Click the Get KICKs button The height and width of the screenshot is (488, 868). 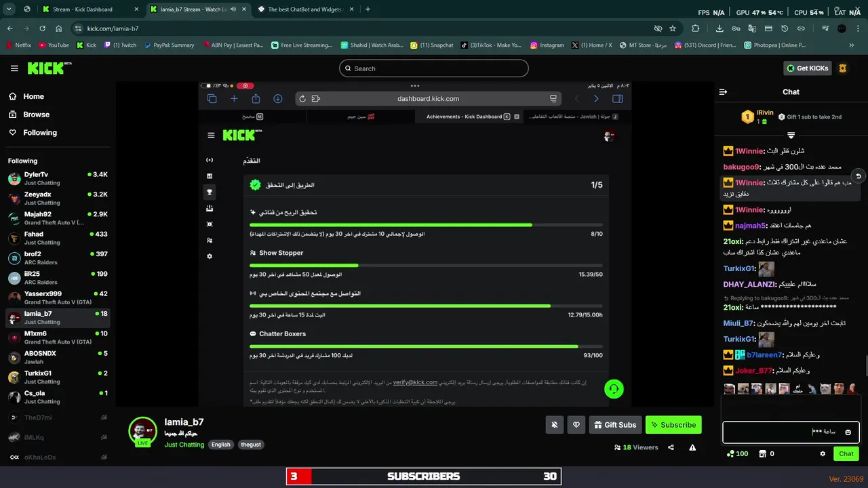click(807, 68)
